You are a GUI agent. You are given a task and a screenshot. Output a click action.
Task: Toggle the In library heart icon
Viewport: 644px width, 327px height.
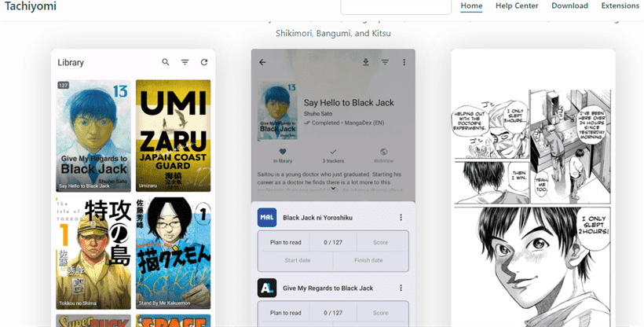[x=283, y=152]
